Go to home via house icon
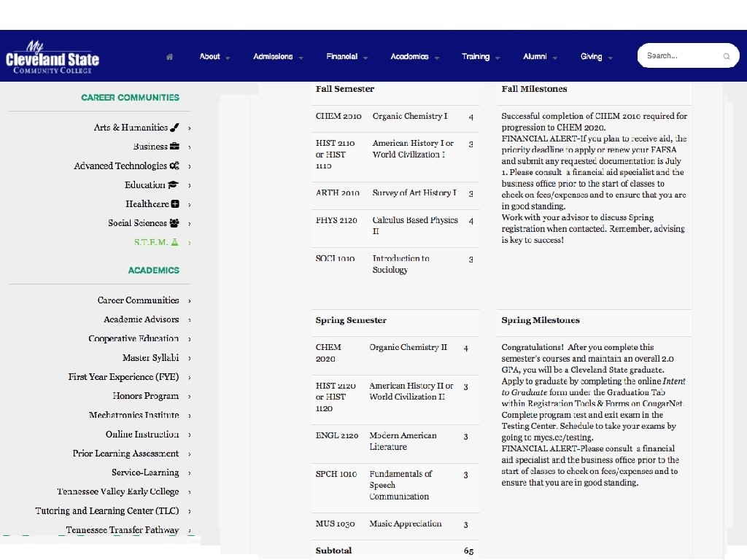Image resolution: width=747 pixels, height=560 pixels. [169, 57]
